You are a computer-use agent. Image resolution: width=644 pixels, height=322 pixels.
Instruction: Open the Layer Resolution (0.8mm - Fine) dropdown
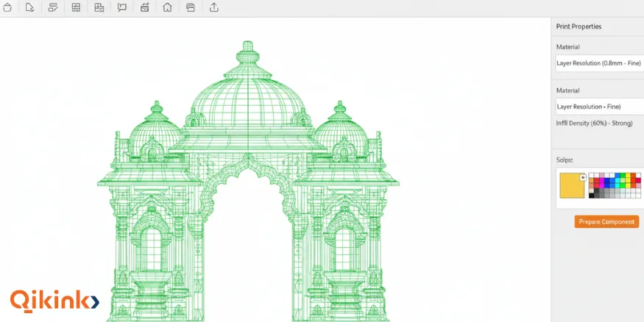coord(598,63)
